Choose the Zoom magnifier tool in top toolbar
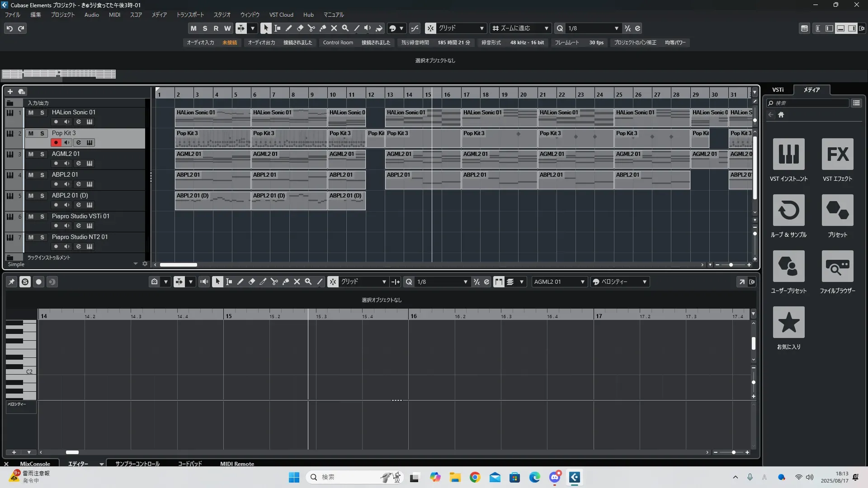The height and width of the screenshot is (488, 868). [345, 28]
